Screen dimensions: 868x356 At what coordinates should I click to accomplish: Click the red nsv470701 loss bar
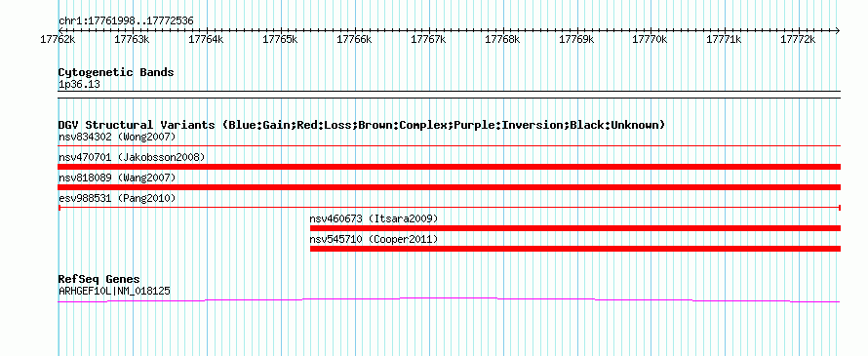point(450,167)
